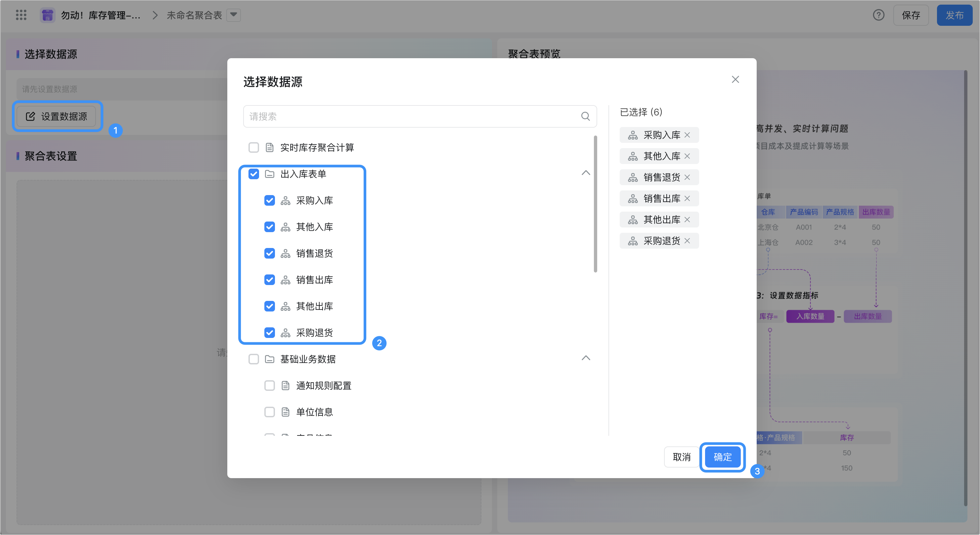Click the workflow icon in 销售出库 selected tag
This screenshot has width=980, height=535.
[x=633, y=198]
